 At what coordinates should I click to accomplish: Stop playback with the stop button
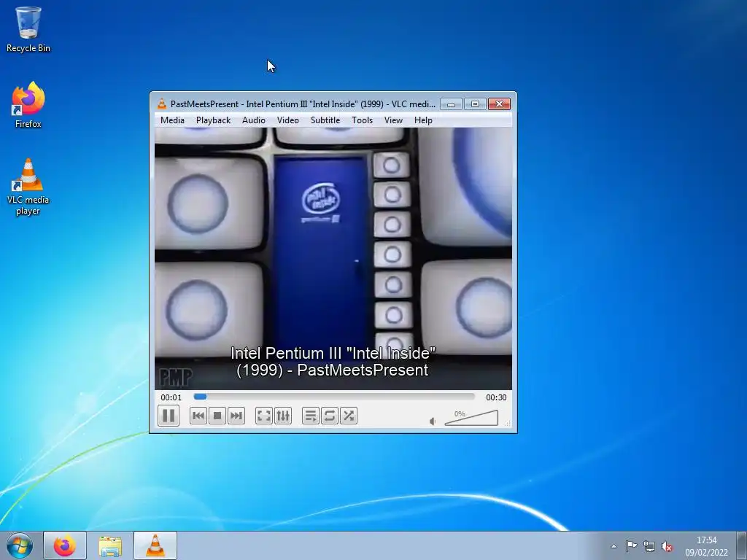(x=217, y=416)
